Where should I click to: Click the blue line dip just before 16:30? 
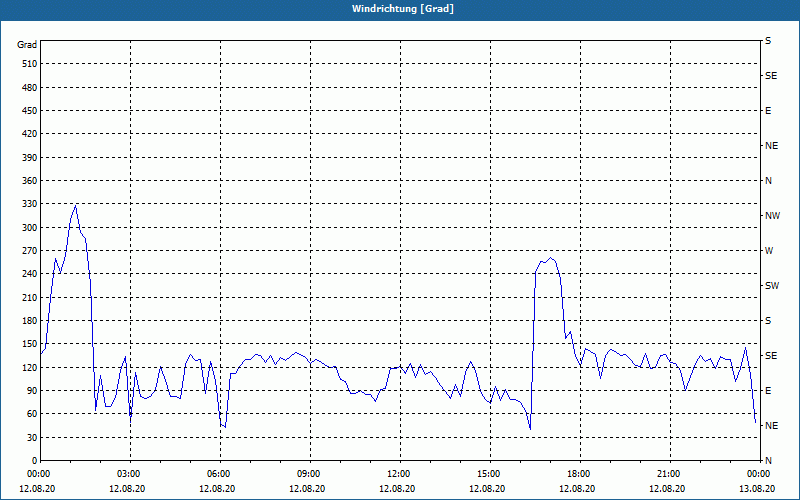click(x=530, y=429)
